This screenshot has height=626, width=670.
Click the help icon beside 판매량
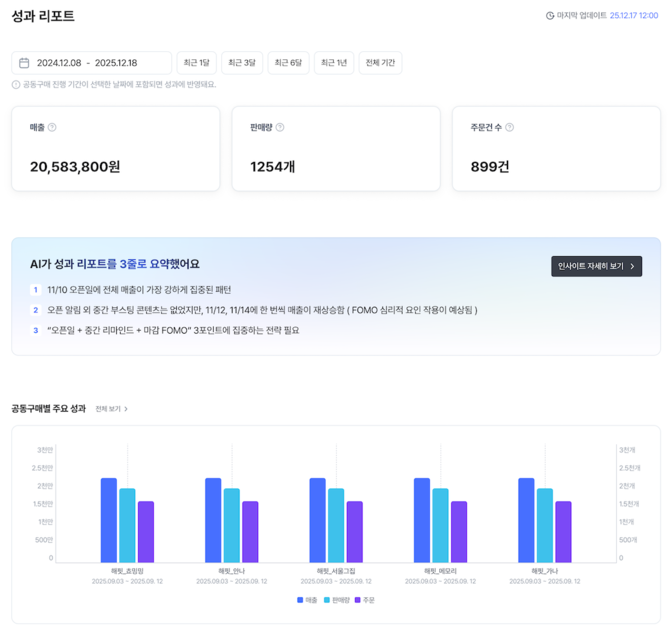280,128
